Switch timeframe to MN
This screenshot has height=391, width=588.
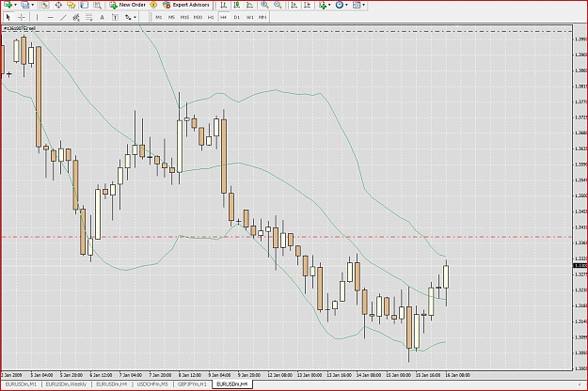(x=262, y=17)
